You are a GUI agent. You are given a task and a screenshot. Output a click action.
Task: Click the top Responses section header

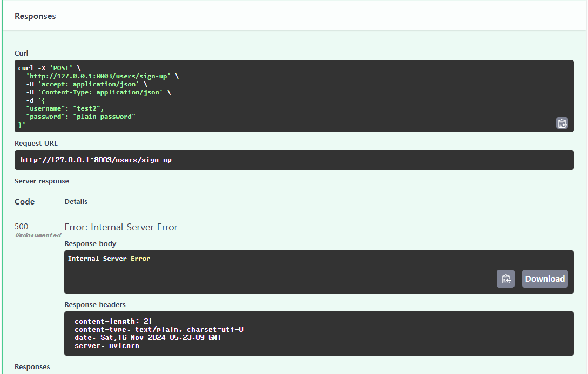pyautogui.click(x=35, y=16)
